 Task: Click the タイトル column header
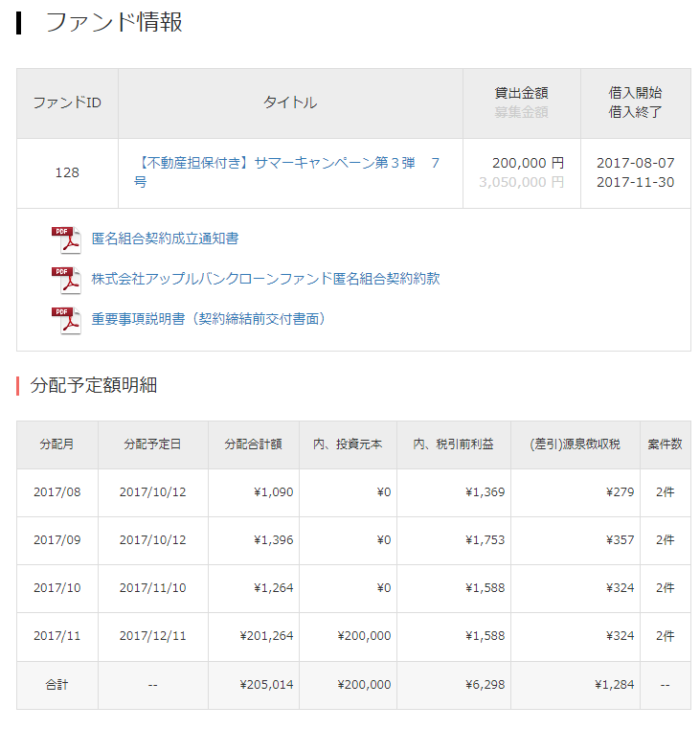pyautogui.click(x=290, y=103)
